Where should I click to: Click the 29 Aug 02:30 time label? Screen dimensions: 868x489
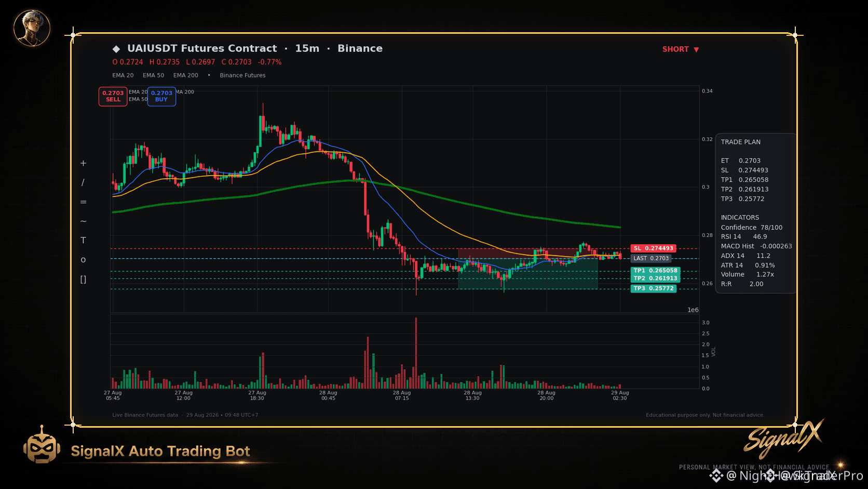[x=620, y=395]
